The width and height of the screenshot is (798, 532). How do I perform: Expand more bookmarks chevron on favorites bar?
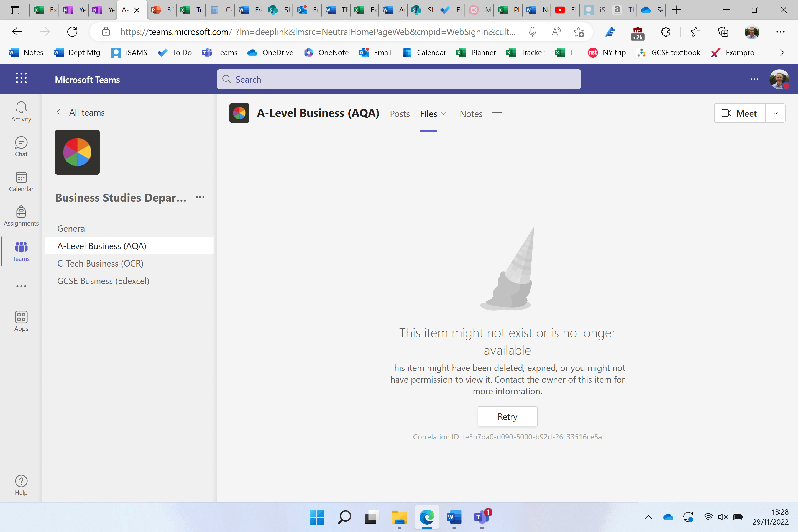point(782,53)
